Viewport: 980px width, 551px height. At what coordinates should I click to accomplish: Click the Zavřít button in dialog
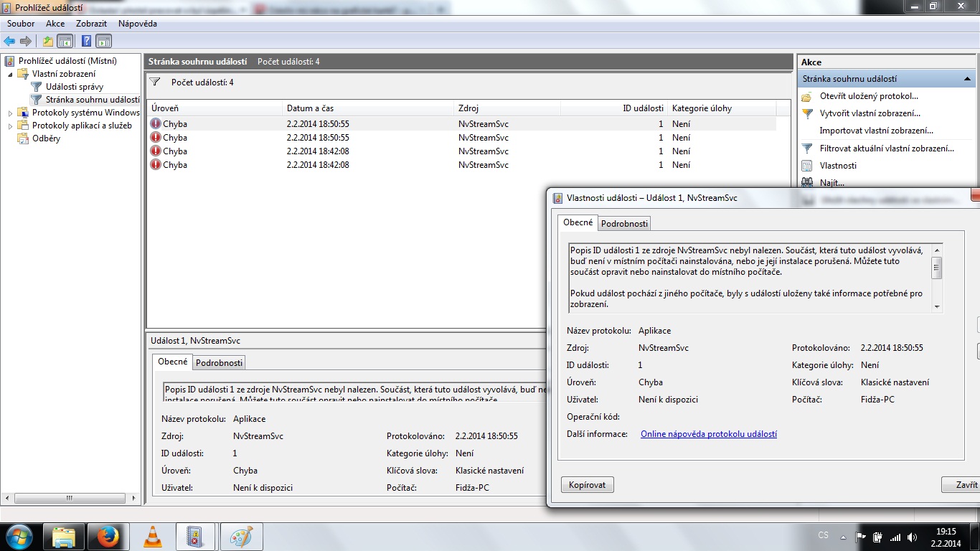pos(962,485)
